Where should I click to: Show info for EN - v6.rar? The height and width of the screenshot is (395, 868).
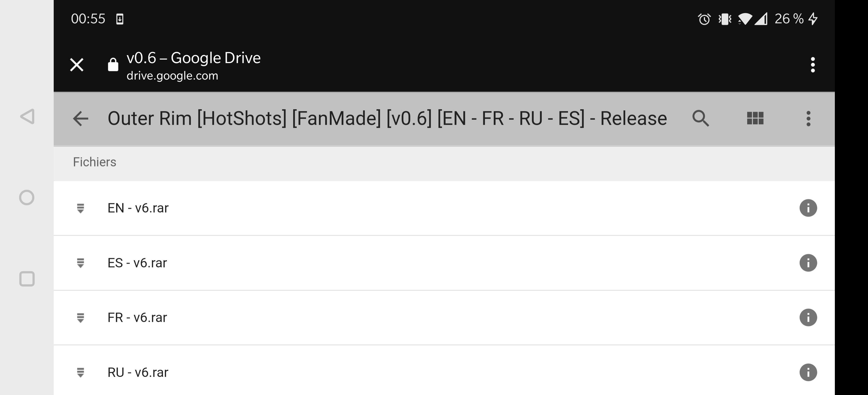808,208
